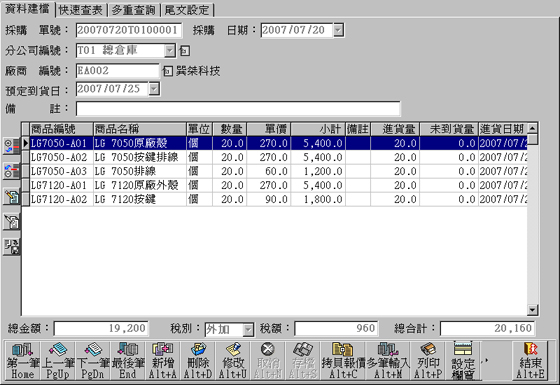Click the 商品名稱 column header

(x=140, y=129)
